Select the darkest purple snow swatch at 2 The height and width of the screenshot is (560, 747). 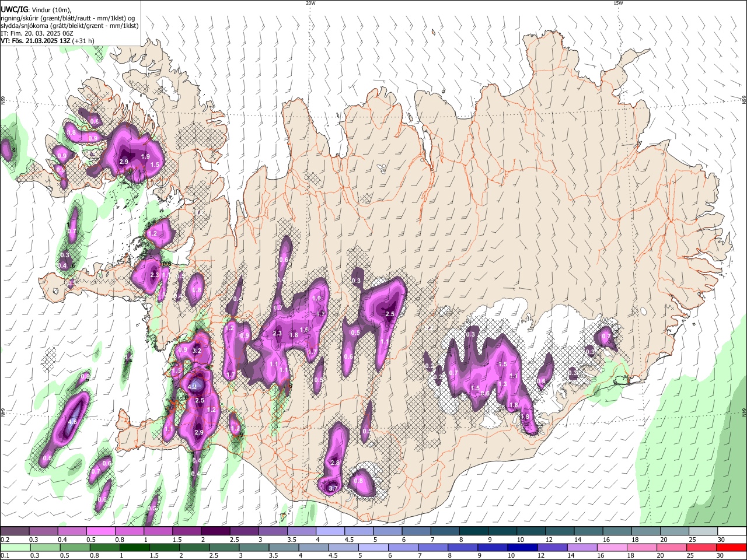pyautogui.click(x=215, y=531)
